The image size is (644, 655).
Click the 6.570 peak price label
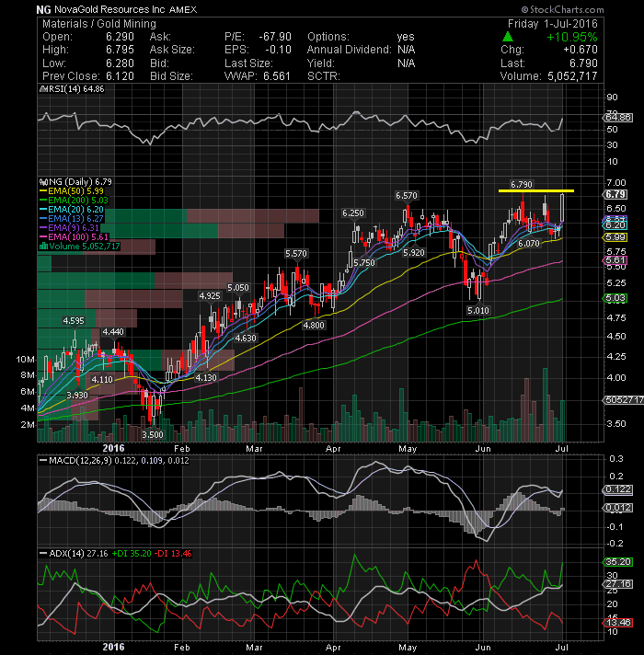[x=407, y=196]
